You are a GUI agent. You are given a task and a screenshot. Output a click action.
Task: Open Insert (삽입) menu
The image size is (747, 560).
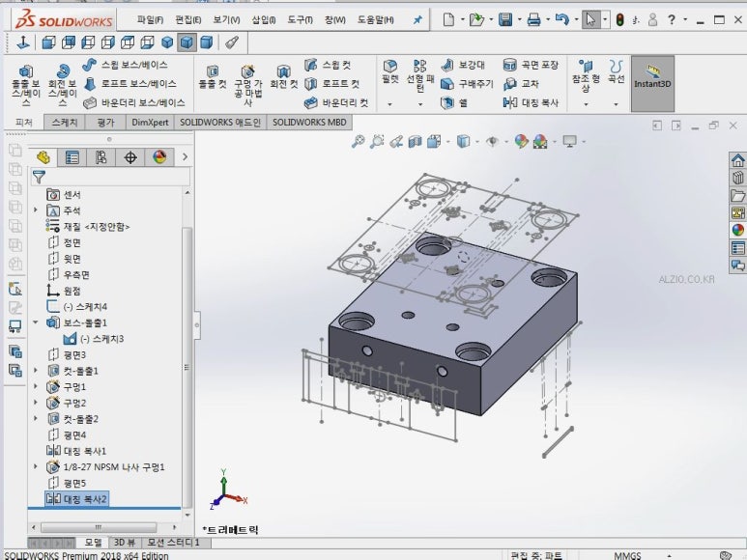pos(264,20)
